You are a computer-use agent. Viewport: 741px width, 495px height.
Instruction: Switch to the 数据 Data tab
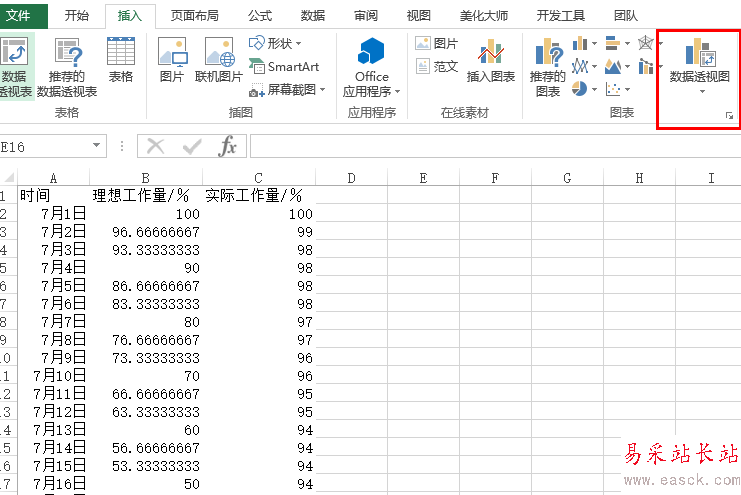(313, 16)
